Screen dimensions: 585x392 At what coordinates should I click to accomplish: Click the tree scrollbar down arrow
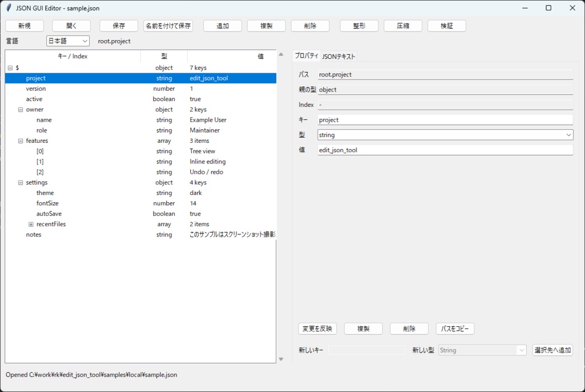click(281, 359)
